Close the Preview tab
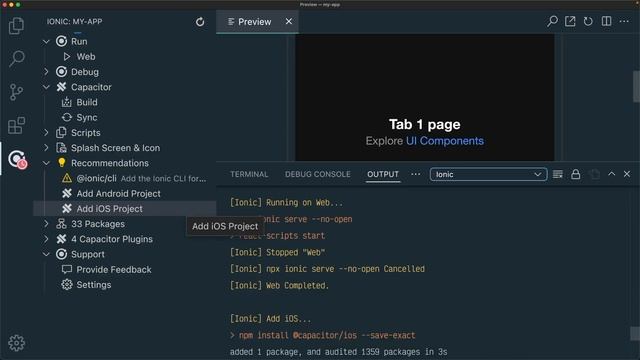Image resolution: width=640 pixels, height=360 pixels. (x=289, y=21)
